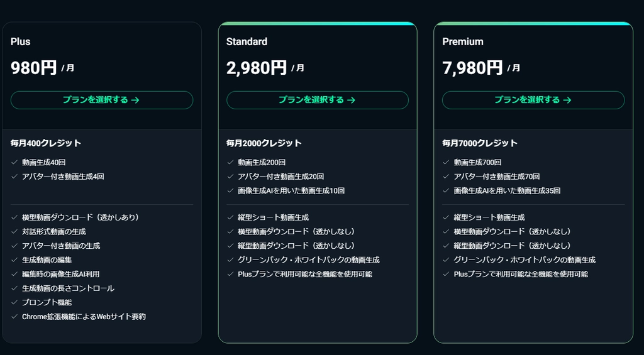Click checkmark beside 動画生成40回
This screenshot has width=644, height=355.
(x=14, y=163)
